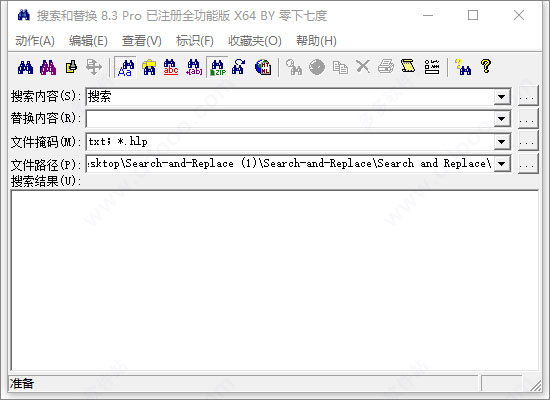The width and height of the screenshot is (550, 400).
Task: Open the options list icon
Action: tap(431, 67)
